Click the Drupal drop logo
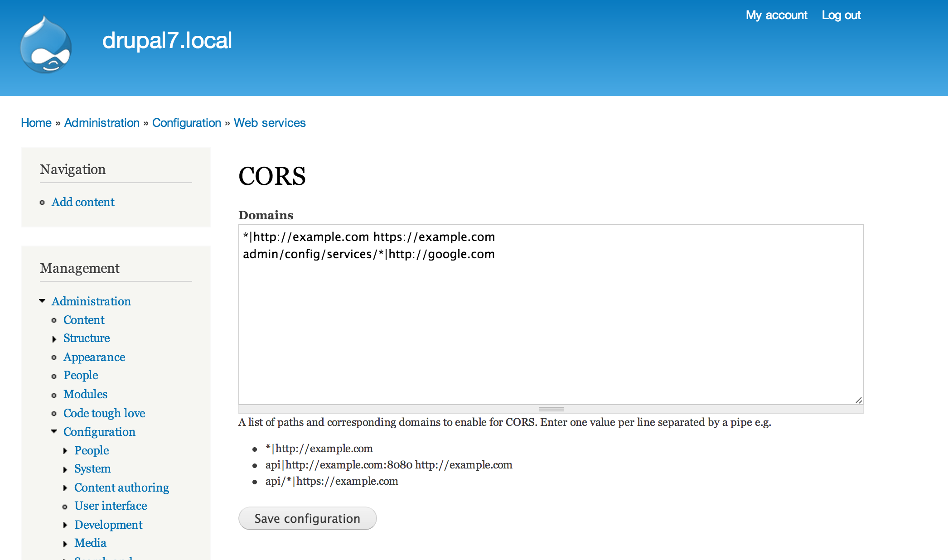 tap(46, 44)
